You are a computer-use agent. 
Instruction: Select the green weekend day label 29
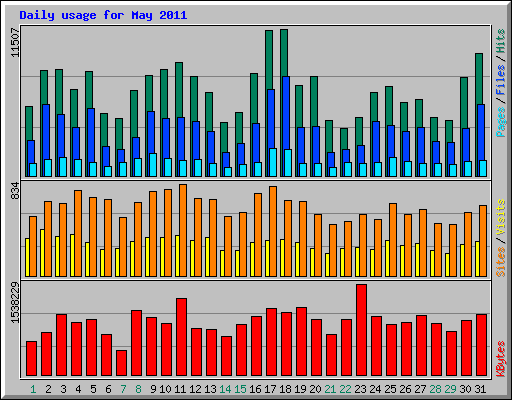pyautogui.click(x=450, y=389)
